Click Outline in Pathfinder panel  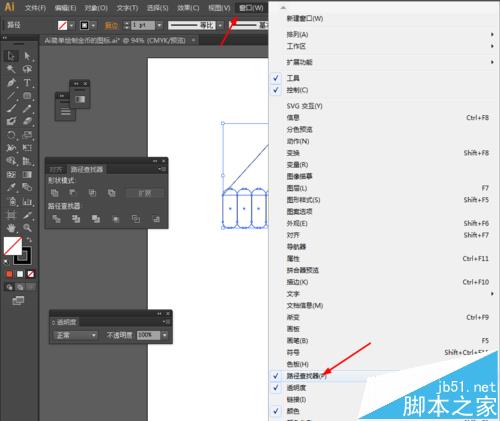[136, 219]
